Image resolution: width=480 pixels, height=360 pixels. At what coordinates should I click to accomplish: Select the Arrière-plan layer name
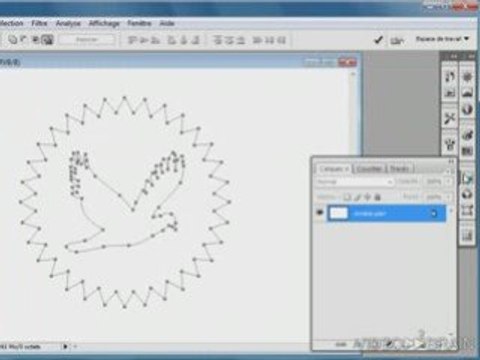point(370,213)
